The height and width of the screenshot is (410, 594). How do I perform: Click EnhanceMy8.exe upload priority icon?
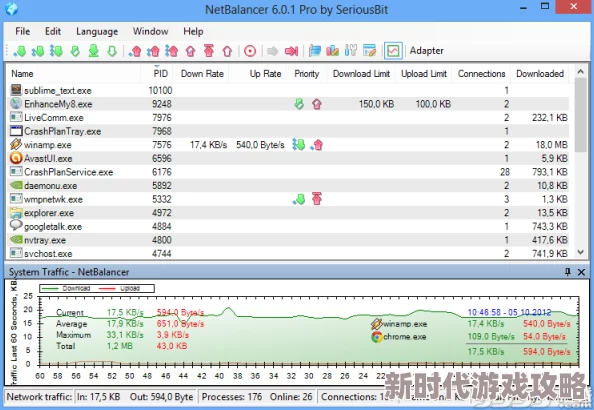click(317, 104)
